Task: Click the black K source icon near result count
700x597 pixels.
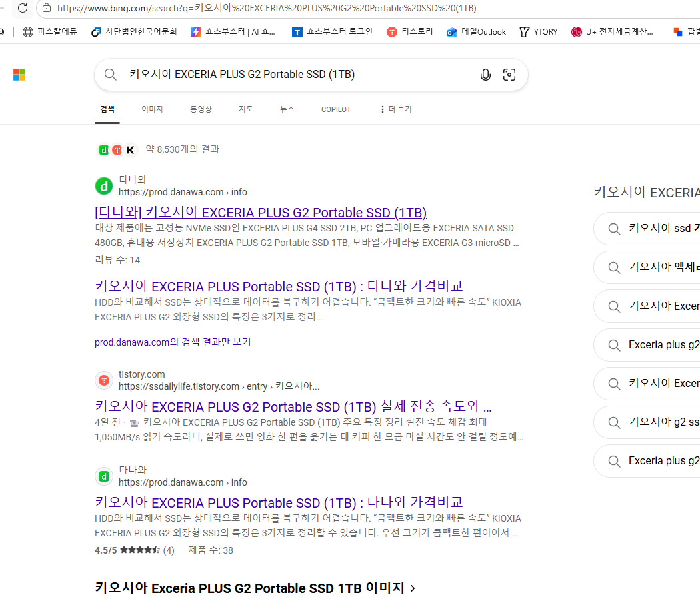Action: 131,150
